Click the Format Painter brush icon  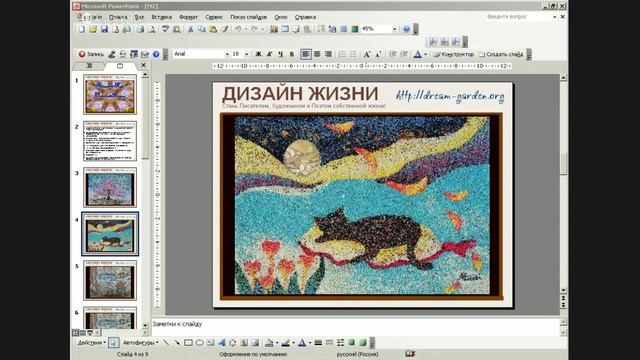click(224, 29)
